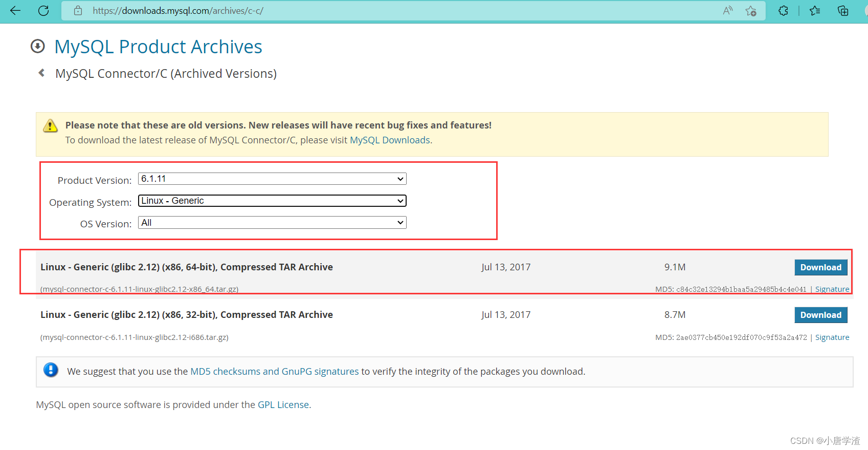View site info via the lock icon
The image size is (868, 450).
(x=78, y=11)
